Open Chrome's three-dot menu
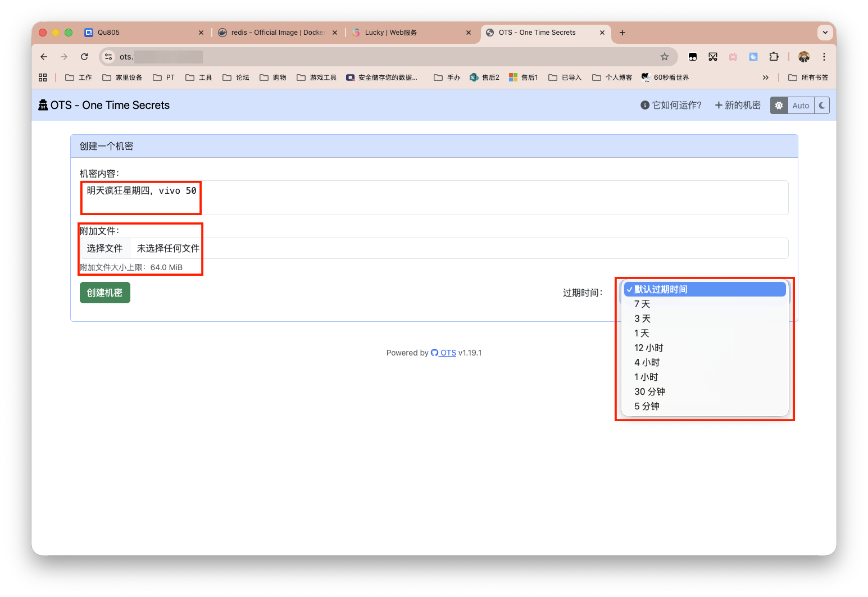Viewport: 868px width, 597px height. click(x=824, y=57)
